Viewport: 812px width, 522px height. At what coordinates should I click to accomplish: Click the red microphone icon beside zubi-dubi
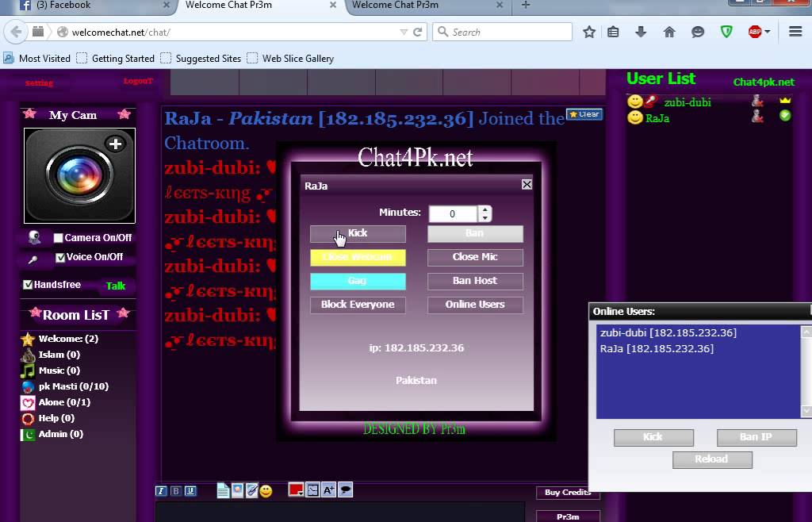click(650, 102)
